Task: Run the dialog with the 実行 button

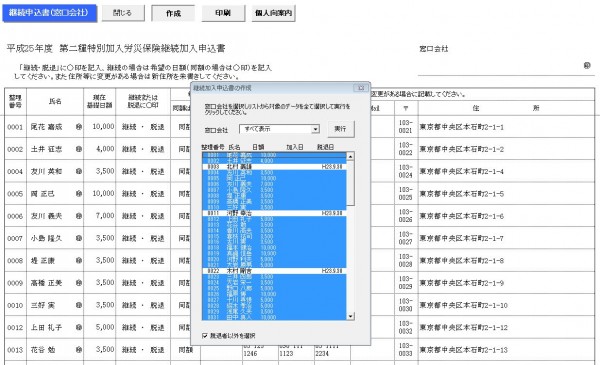Action: tap(341, 129)
